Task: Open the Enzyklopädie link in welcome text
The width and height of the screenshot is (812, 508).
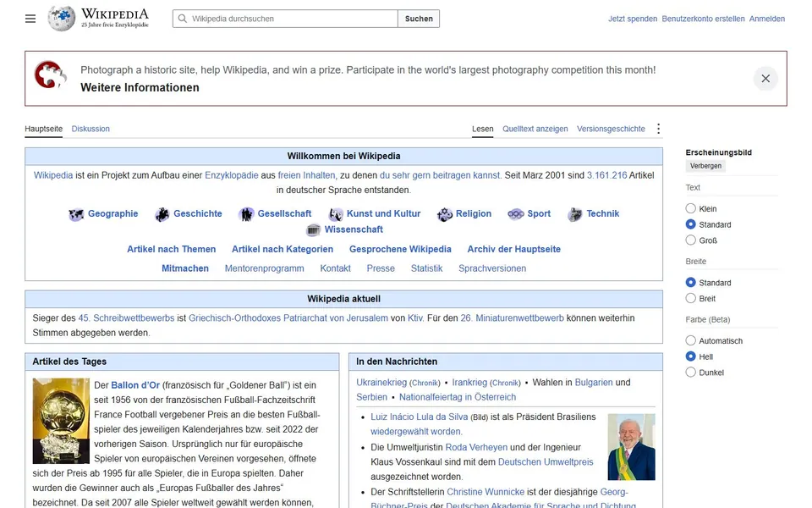Action: tap(232, 175)
